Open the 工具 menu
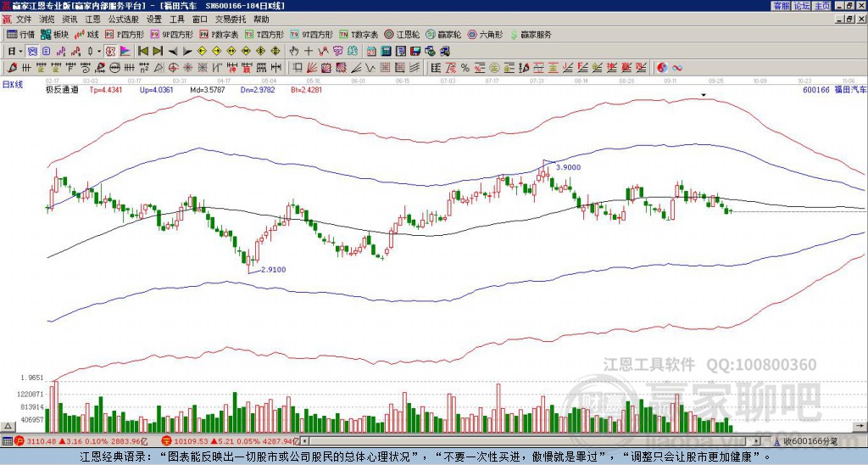Screen dimensions: 868x465 [177, 20]
